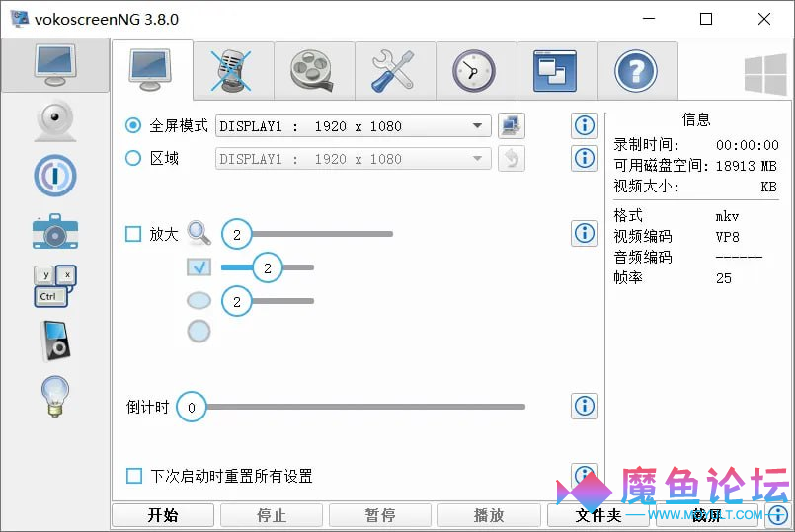795x532 pixels.
Task: Open the webcam sidebar section
Action: (55, 120)
